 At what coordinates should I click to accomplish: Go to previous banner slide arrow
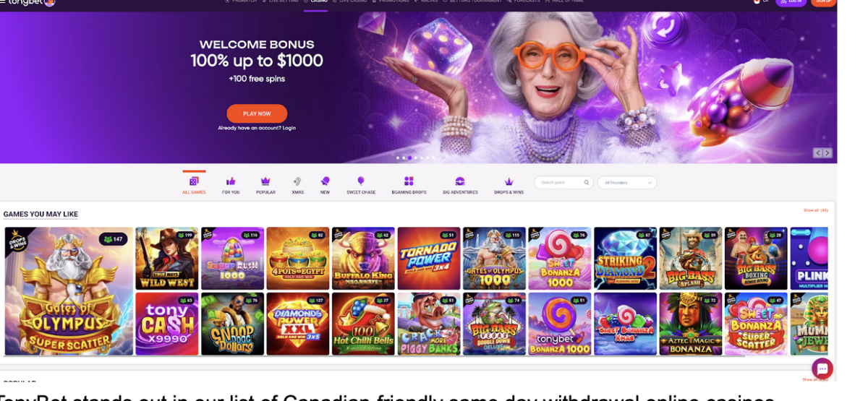click(x=818, y=153)
